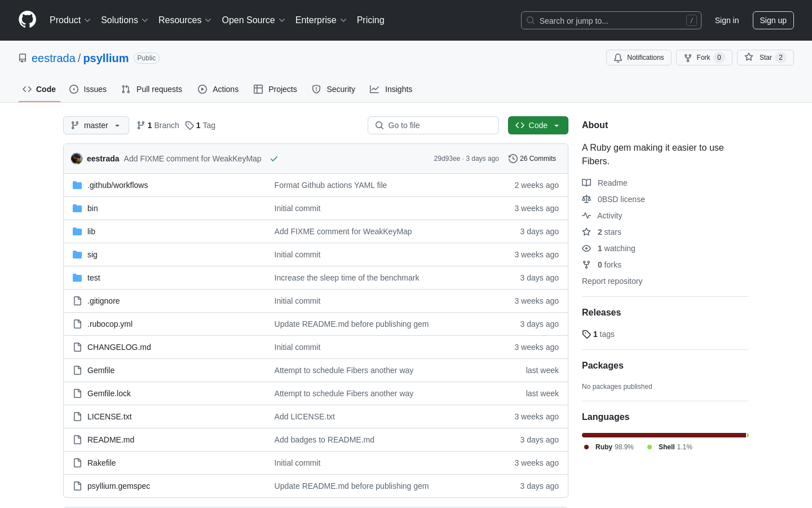Switch to the Insights tab

(391, 89)
